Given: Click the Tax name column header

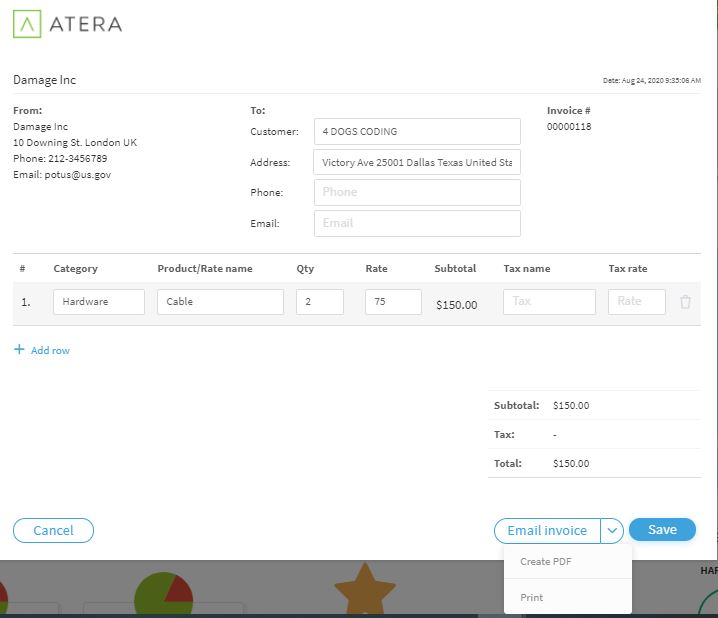Looking at the screenshot, I should (x=527, y=269).
